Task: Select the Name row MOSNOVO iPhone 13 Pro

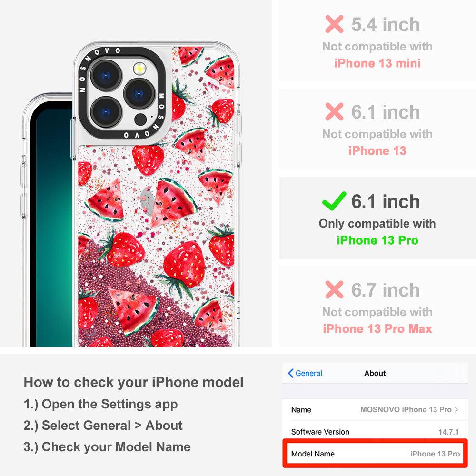Action: coord(375,409)
